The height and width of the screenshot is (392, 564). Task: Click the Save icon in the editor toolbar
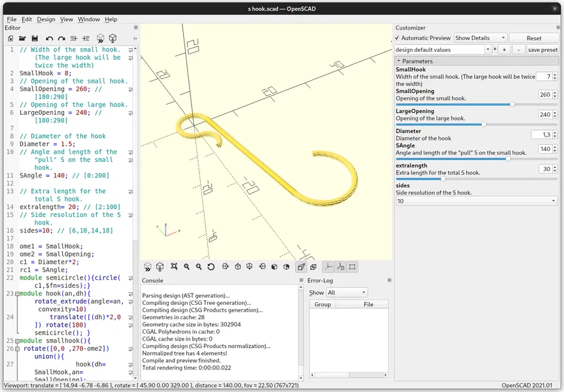[35, 38]
